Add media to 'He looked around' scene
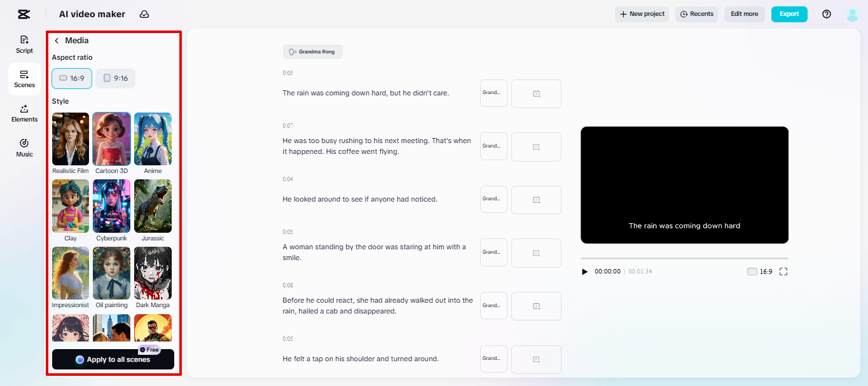868x386 pixels. click(x=536, y=200)
